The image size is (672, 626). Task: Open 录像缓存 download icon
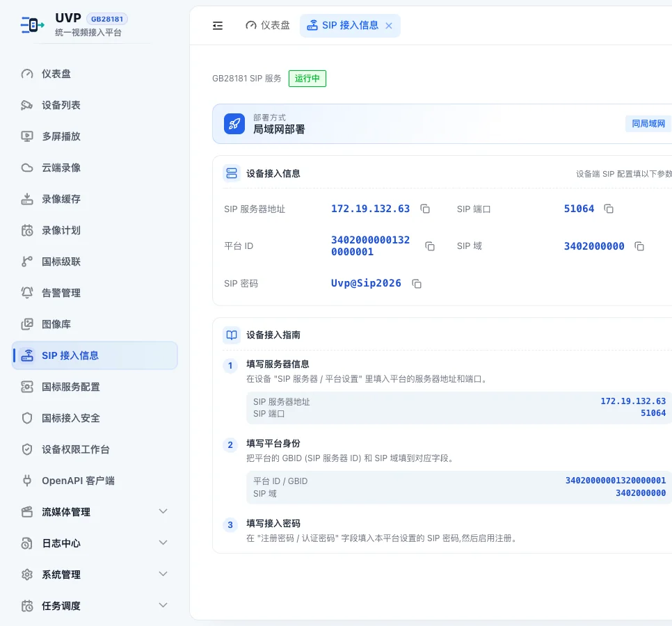click(27, 199)
